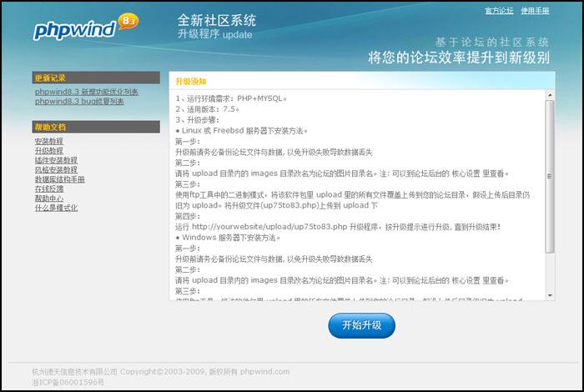Image resolution: width=584 pixels, height=392 pixels.
Task: Click the scroll down arrow of upgrade notes
Action: 550,295
